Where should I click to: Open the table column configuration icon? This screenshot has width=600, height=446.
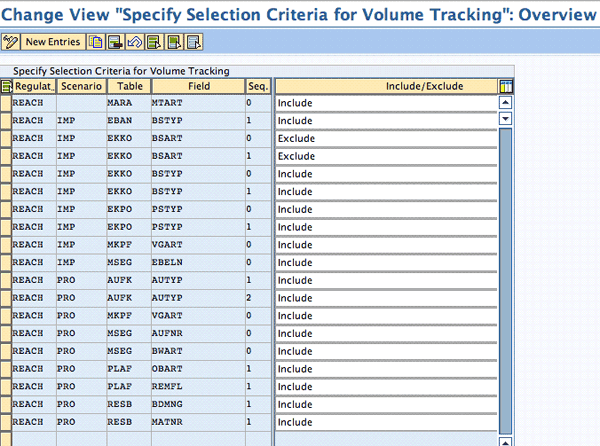[505, 86]
